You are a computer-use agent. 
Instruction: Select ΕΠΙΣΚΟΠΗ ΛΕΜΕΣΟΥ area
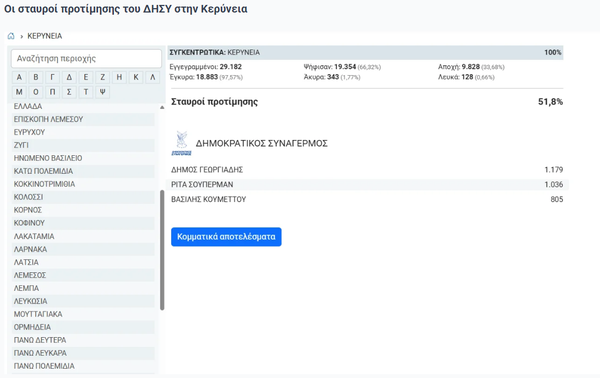(83, 119)
